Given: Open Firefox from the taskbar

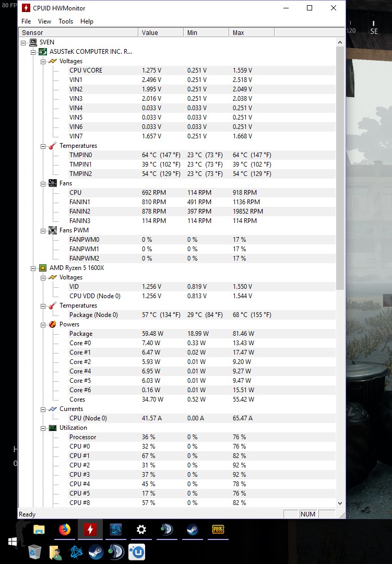Looking at the screenshot, I should [x=65, y=530].
